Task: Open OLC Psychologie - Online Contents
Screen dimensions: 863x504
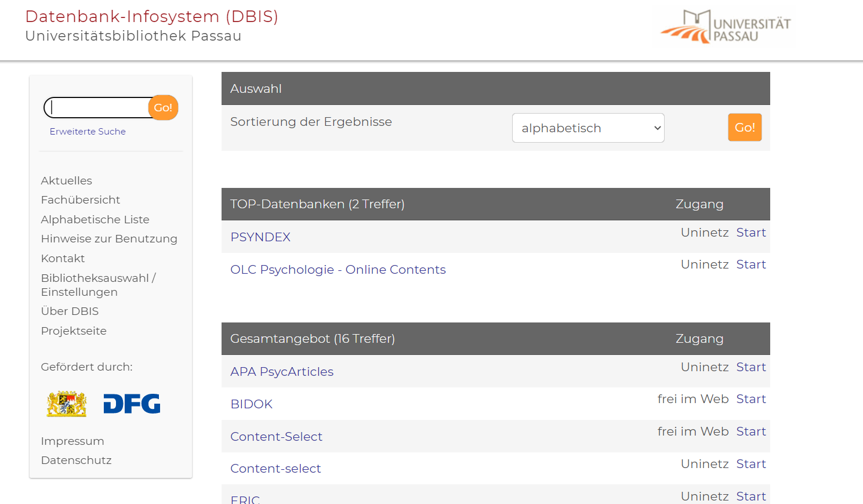Action: (338, 270)
